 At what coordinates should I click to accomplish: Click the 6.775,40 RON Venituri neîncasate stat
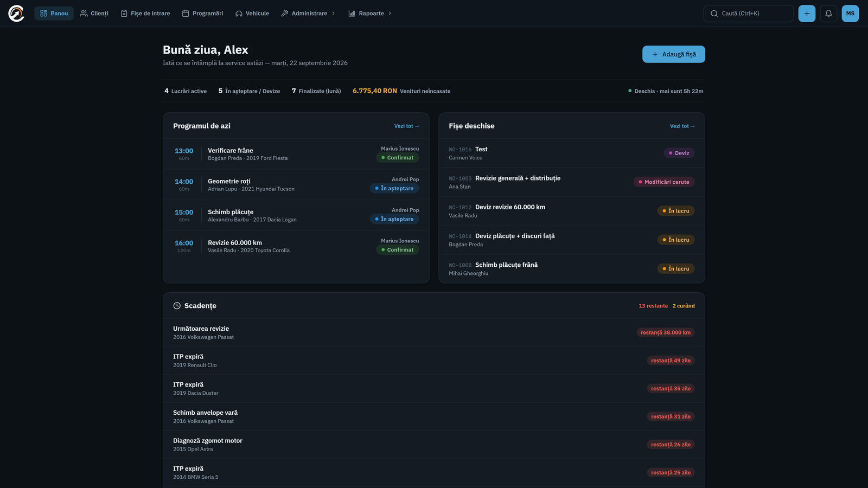click(x=401, y=91)
